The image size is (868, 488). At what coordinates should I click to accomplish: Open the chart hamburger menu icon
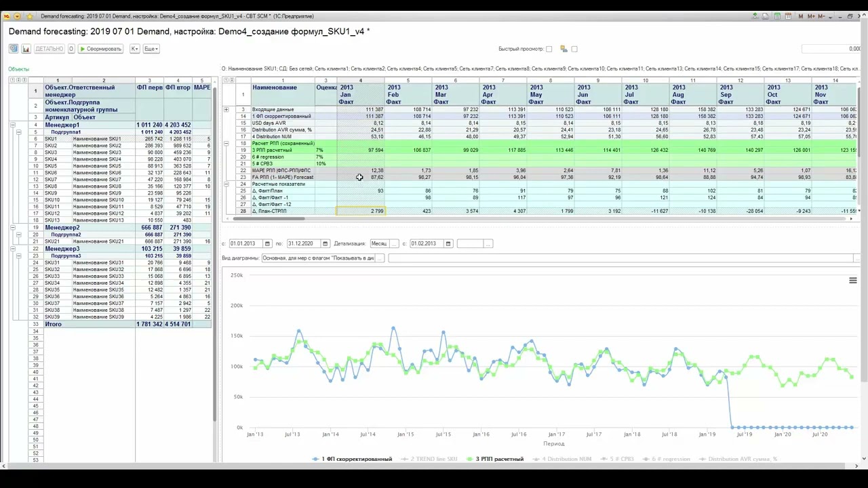click(853, 281)
